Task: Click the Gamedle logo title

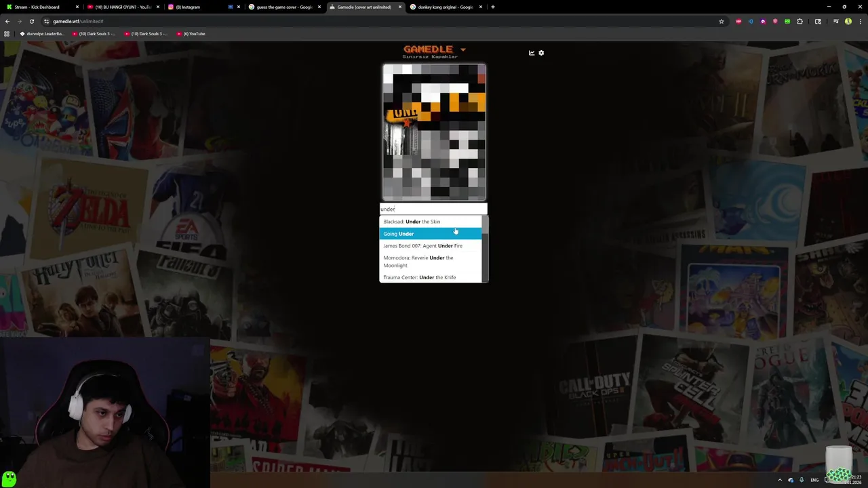Action: coord(428,49)
